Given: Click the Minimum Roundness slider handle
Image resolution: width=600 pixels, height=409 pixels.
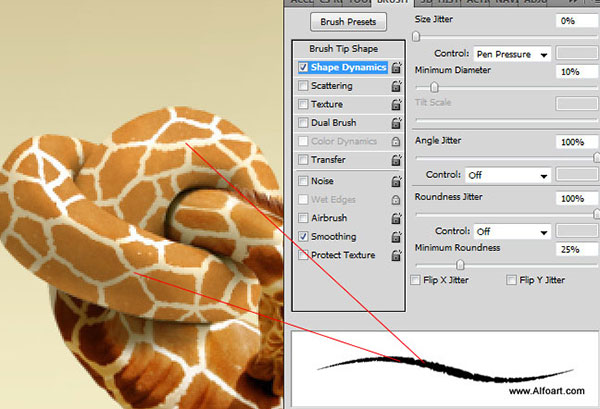Looking at the screenshot, I should pyautogui.click(x=460, y=264).
